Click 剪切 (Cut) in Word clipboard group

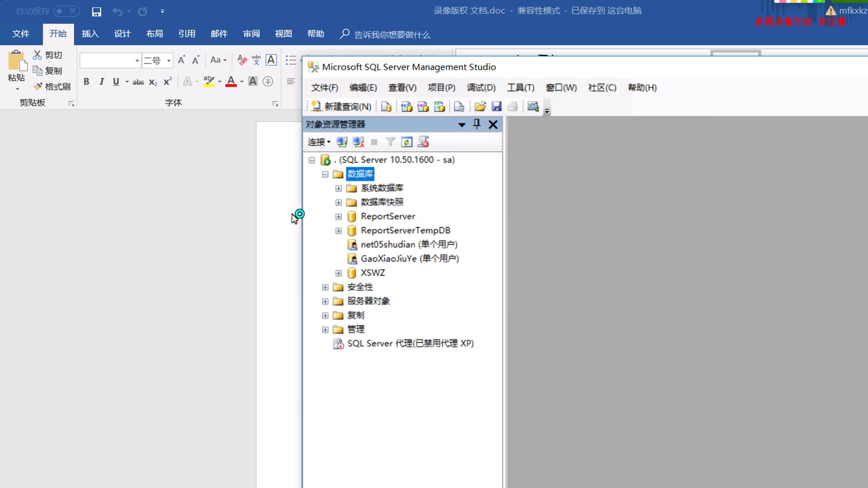point(47,55)
